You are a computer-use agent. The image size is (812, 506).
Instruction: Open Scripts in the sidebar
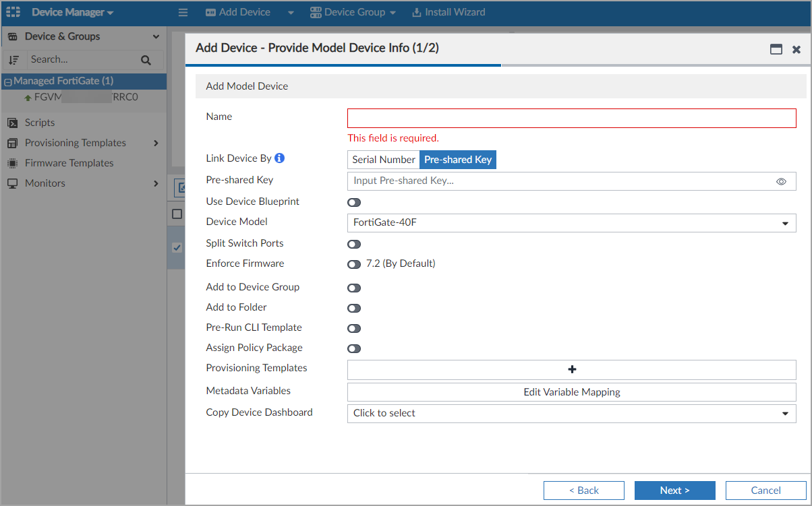[40, 123]
